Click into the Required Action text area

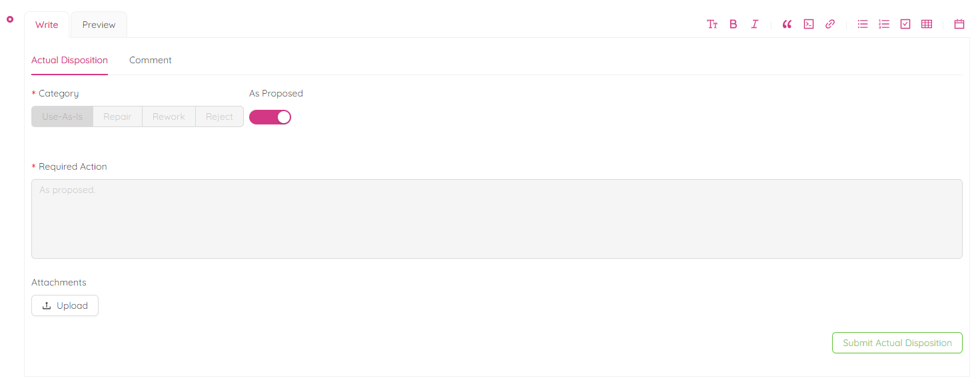tap(496, 218)
